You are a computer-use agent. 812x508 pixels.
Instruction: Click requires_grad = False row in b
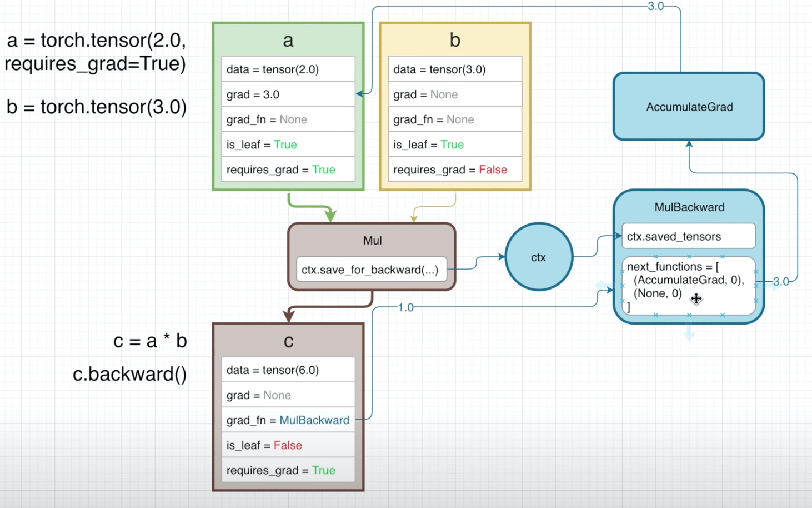pyautogui.click(x=455, y=170)
